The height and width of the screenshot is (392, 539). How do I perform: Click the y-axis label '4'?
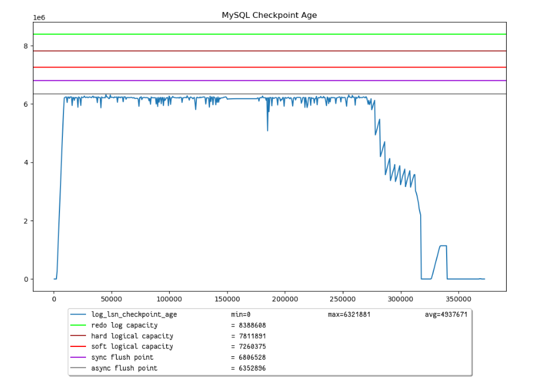[x=26, y=162]
